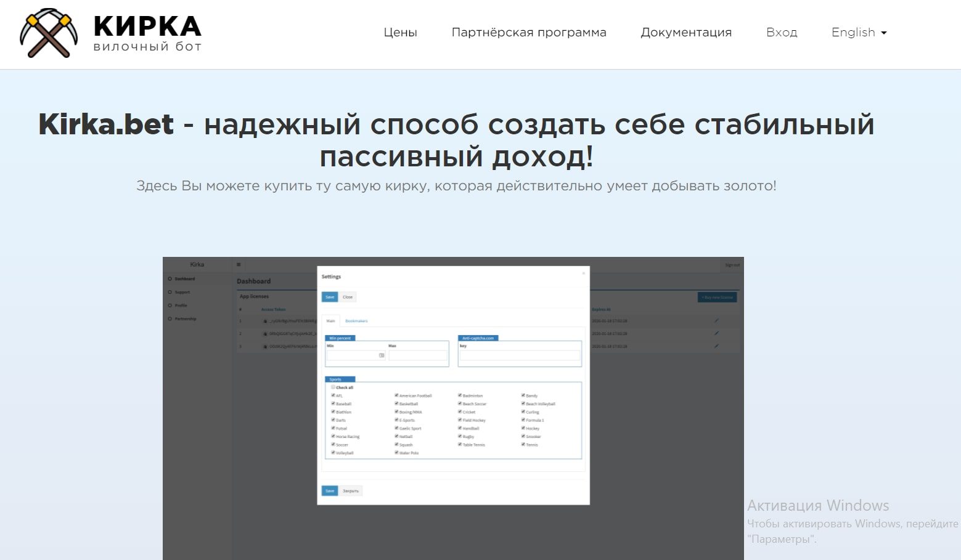
Task: Expand the English language dropdown
Action: tap(859, 33)
